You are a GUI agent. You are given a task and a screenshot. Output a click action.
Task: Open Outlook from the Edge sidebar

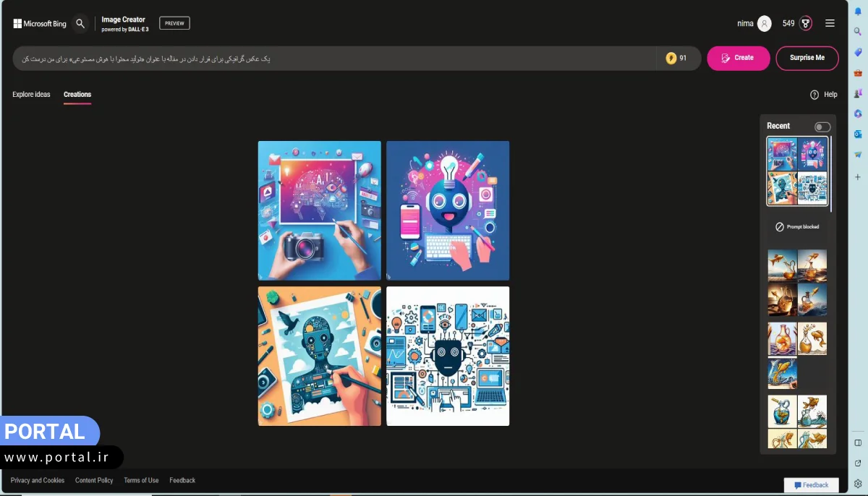[x=858, y=134]
